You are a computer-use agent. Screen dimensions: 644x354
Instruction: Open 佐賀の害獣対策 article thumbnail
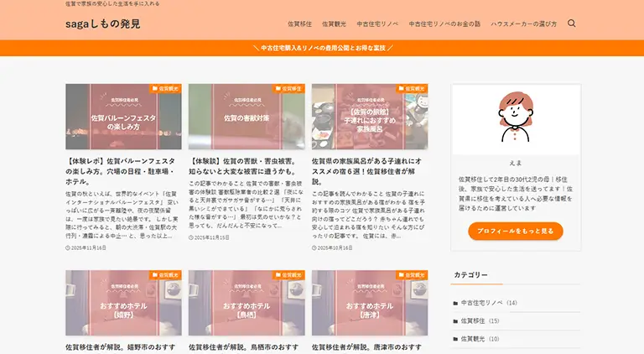(x=247, y=117)
